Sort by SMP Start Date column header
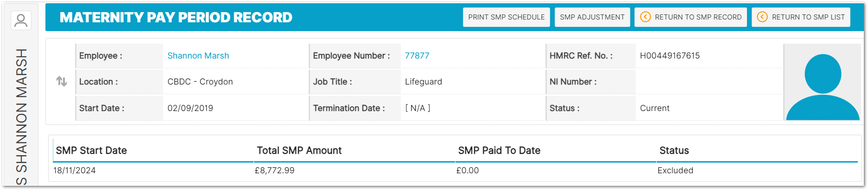Image resolution: width=868 pixels, height=190 pixels. pos(91,151)
